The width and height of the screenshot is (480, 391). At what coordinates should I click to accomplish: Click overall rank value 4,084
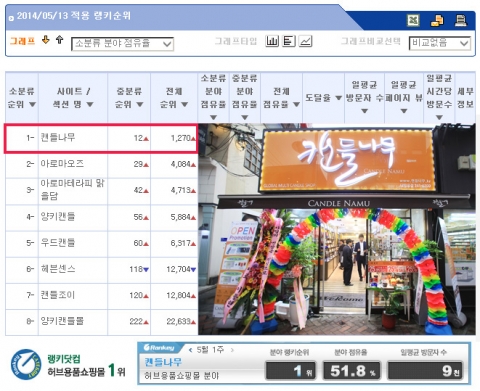tap(180, 164)
